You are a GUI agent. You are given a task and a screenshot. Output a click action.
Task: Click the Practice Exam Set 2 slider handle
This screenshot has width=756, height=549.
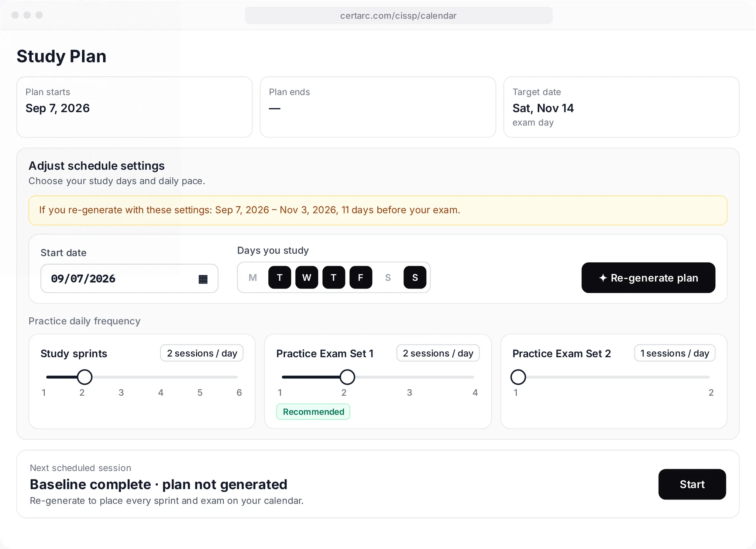(x=518, y=377)
